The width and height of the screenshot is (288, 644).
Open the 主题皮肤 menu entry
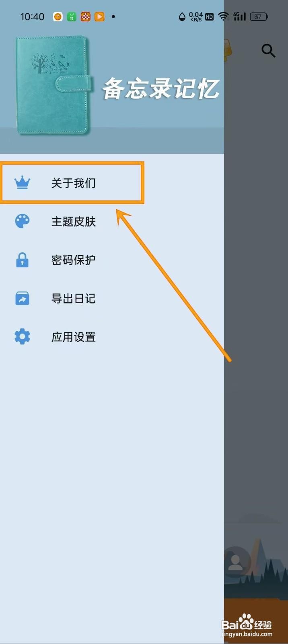pyautogui.click(x=112, y=221)
